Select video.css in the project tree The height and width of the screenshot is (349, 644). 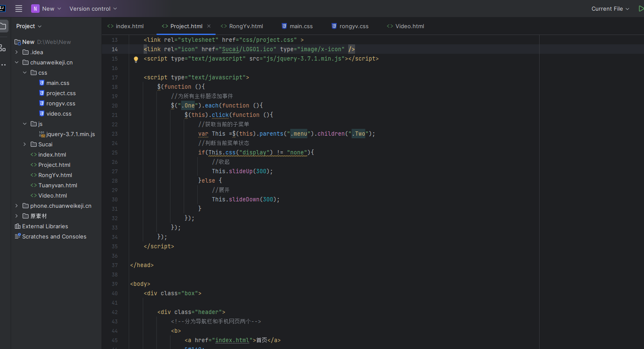59,113
